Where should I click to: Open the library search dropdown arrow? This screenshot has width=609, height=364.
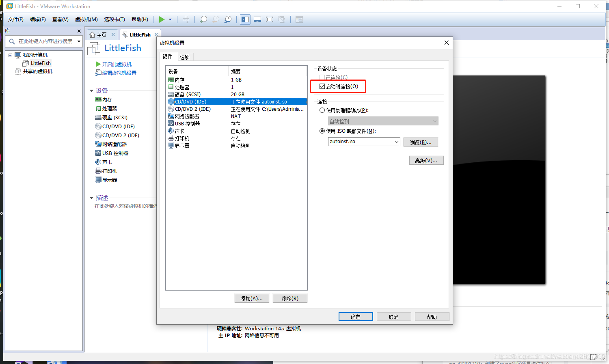pyautogui.click(x=79, y=41)
